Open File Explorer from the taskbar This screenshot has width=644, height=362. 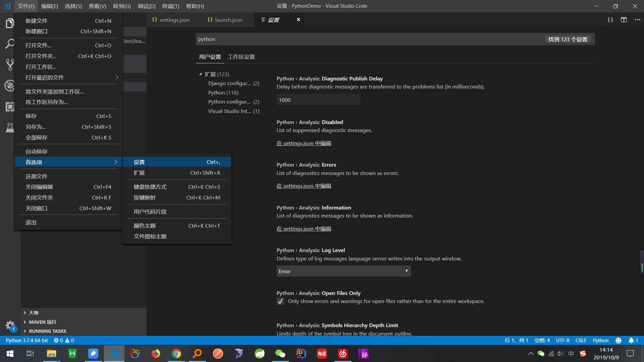pyautogui.click(x=51, y=354)
